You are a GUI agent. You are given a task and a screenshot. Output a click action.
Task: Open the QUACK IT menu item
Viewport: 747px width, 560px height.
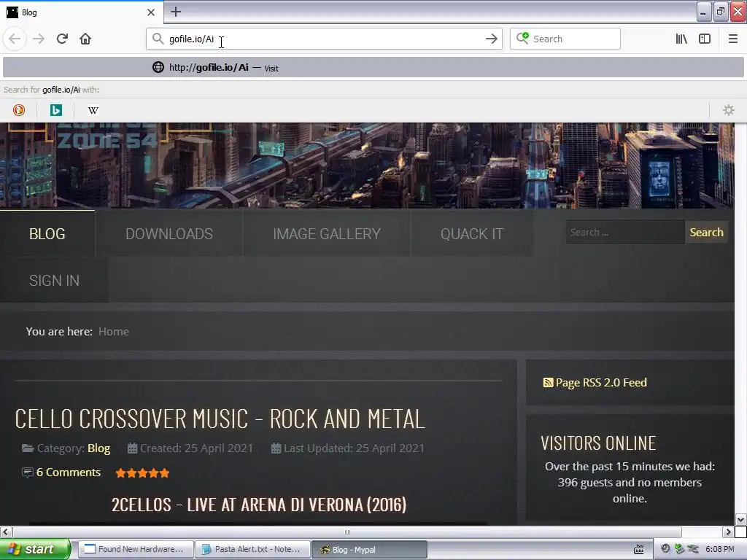pyautogui.click(x=472, y=234)
